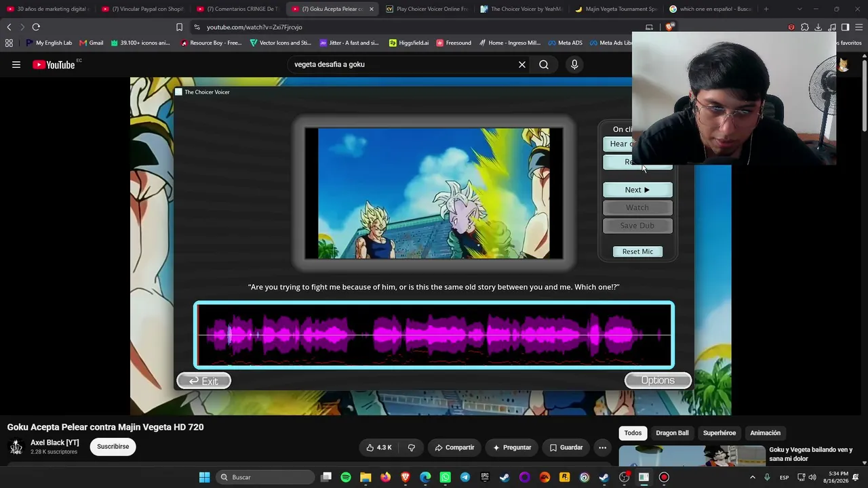Open more video actions (three dots)
This screenshot has width=868, height=488.
click(602, 447)
